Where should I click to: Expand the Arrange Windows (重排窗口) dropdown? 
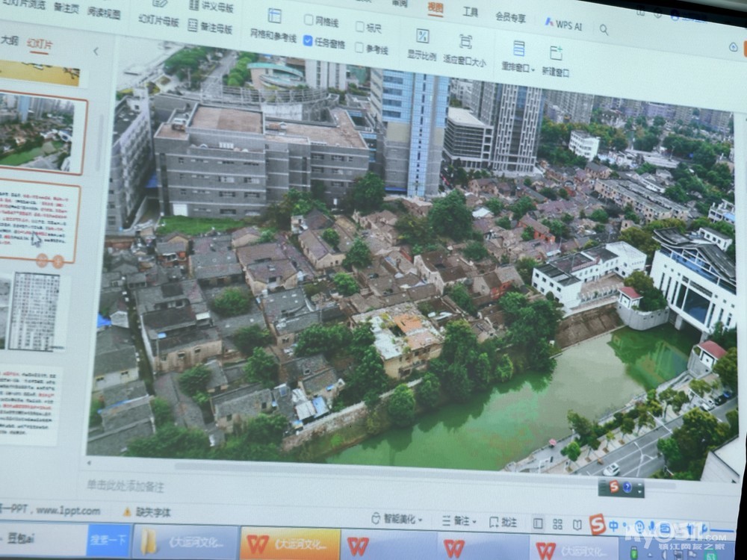click(516, 67)
